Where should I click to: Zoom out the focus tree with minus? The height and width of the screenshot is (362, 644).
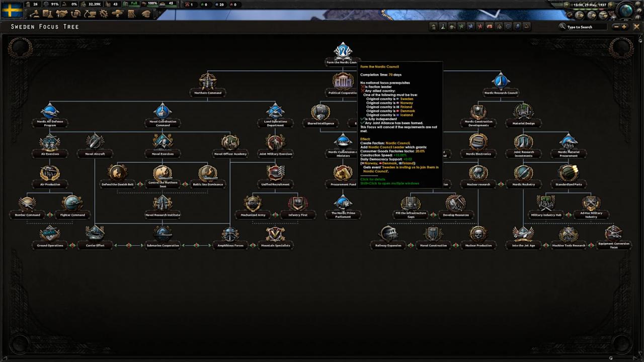(616, 27)
